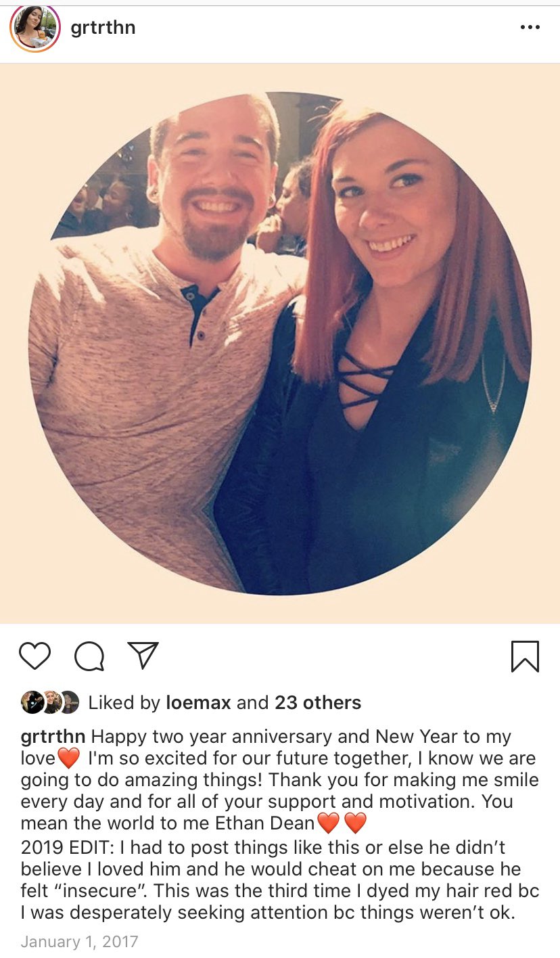
Task: Tap the heart like icon
Action: click(34, 656)
